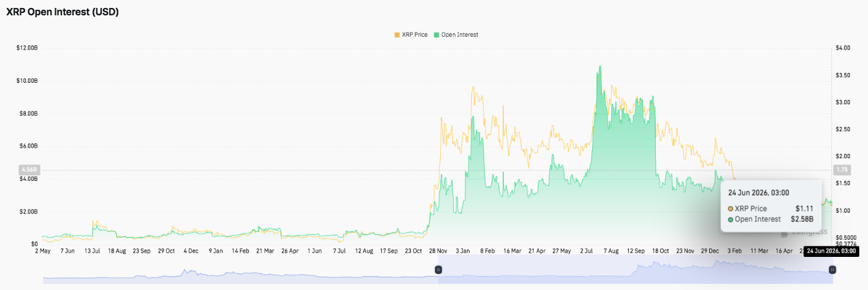
Task: Click the green Open Interest legend swatch
Action: click(x=437, y=35)
